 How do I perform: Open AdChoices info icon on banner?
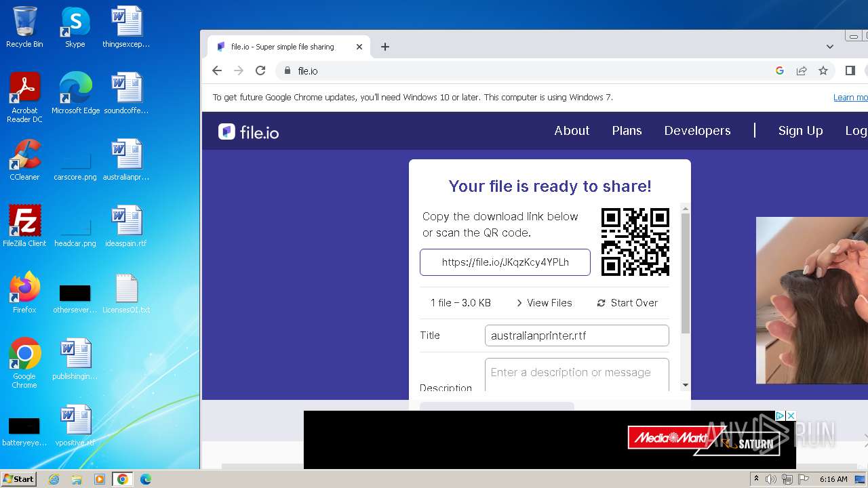click(x=781, y=415)
